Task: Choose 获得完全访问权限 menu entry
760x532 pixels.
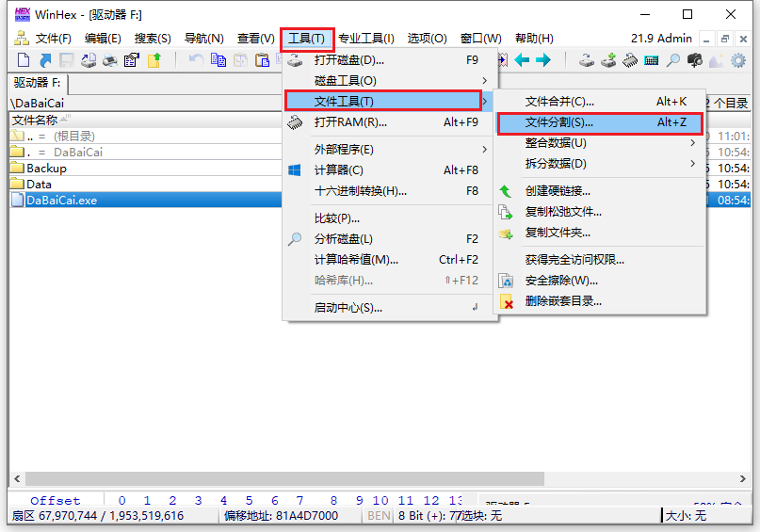Action: pos(600,260)
